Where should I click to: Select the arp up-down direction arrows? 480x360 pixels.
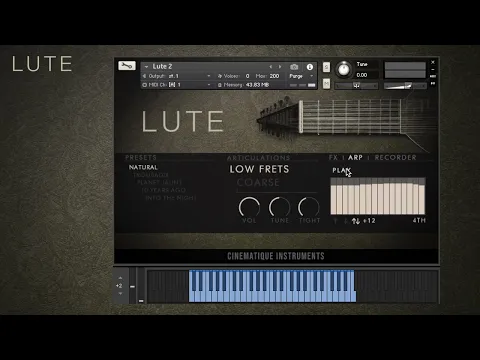(356, 221)
